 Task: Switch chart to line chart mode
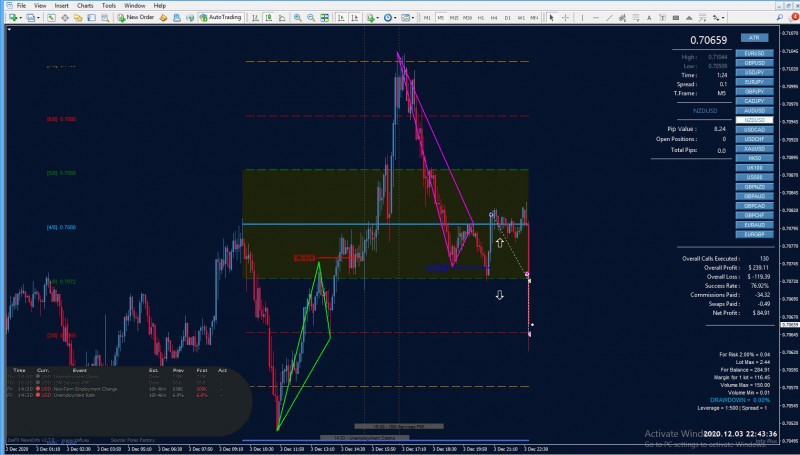[282, 18]
